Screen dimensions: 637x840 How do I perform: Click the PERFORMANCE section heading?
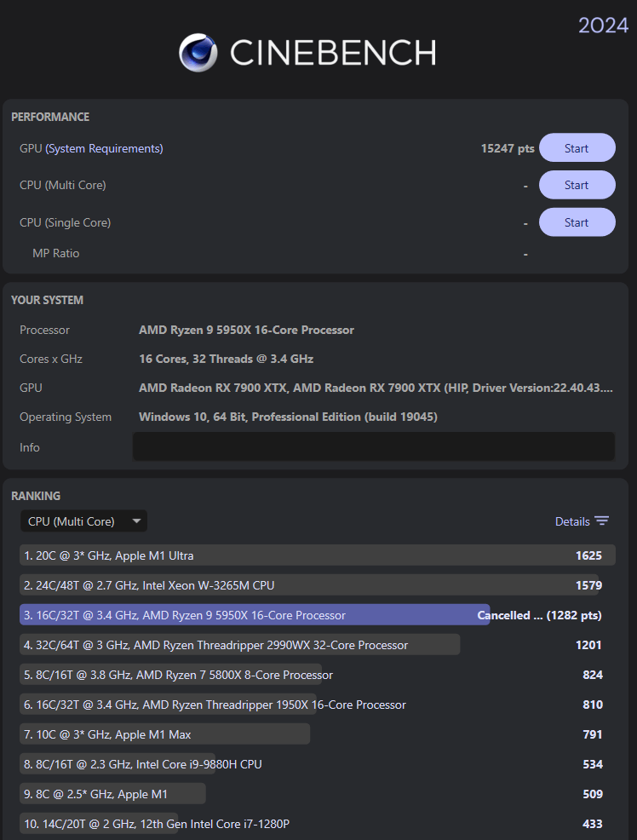pos(50,117)
